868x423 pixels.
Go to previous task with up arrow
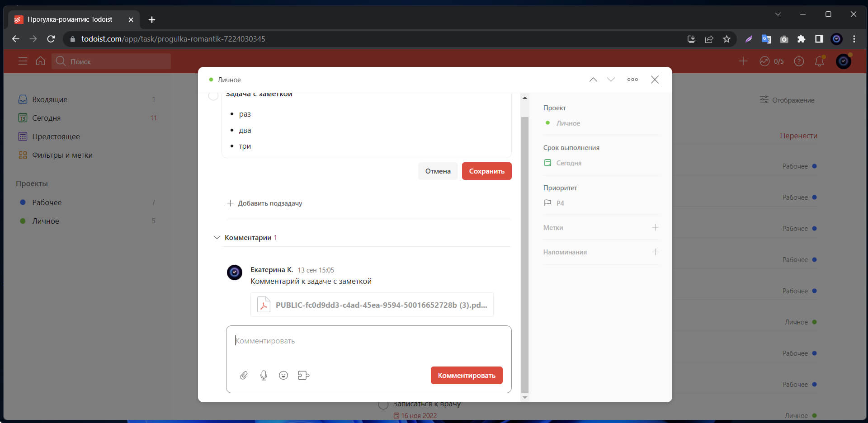(593, 80)
